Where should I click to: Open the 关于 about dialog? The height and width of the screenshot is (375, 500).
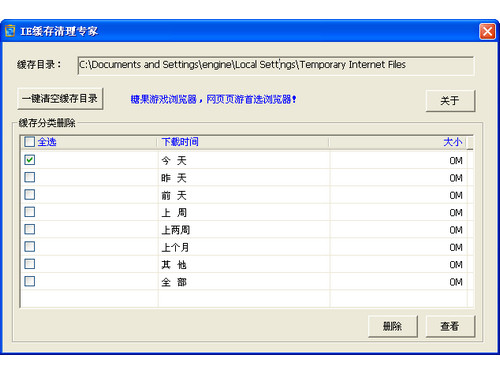[x=450, y=100]
